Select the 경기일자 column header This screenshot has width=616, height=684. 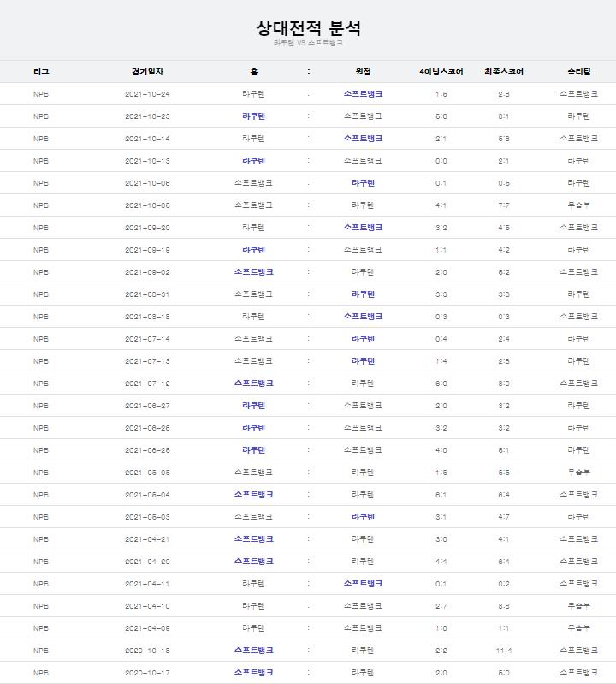click(x=147, y=72)
